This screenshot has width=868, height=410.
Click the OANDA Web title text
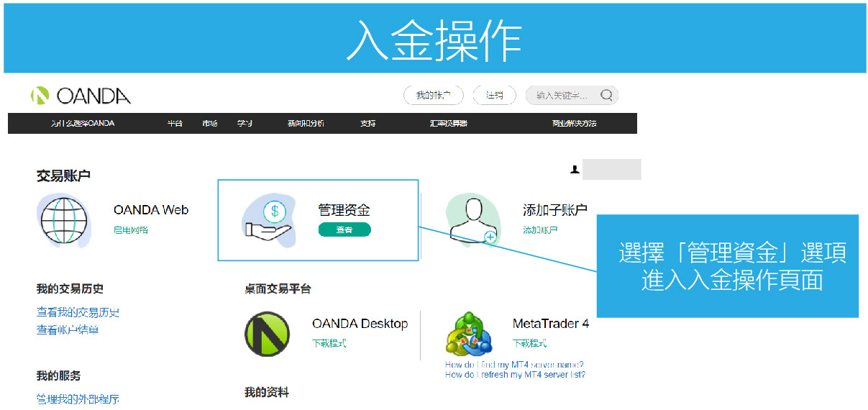151,210
